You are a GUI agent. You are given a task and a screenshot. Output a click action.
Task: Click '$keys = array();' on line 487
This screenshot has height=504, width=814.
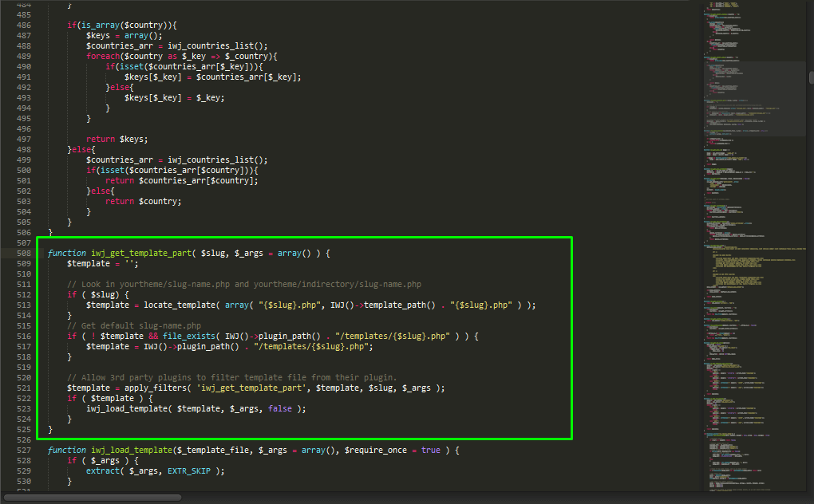pyautogui.click(x=124, y=35)
